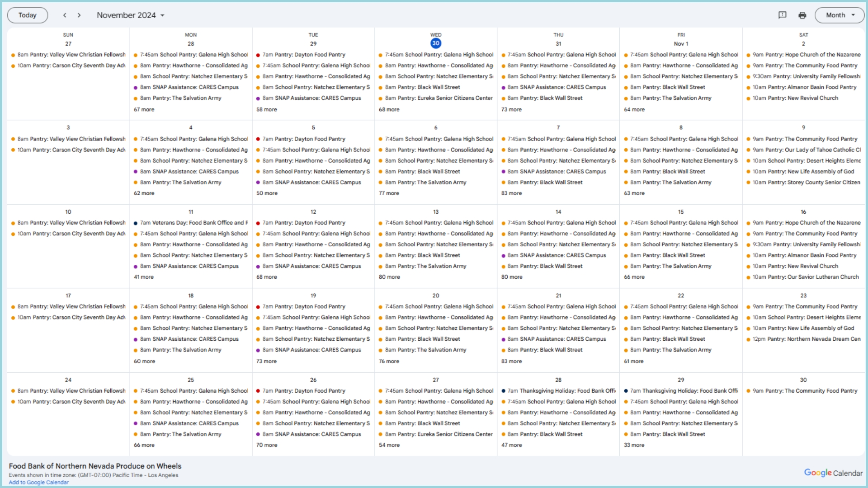This screenshot has width=868, height=488.
Task: Open Thanksgiving Holiday event on Nov 29
Action: tap(681, 391)
